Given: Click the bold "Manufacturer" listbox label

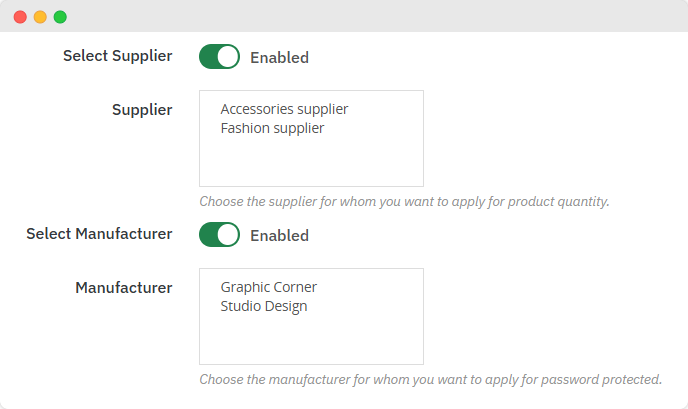Looking at the screenshot, I should (x=124, y=288).
